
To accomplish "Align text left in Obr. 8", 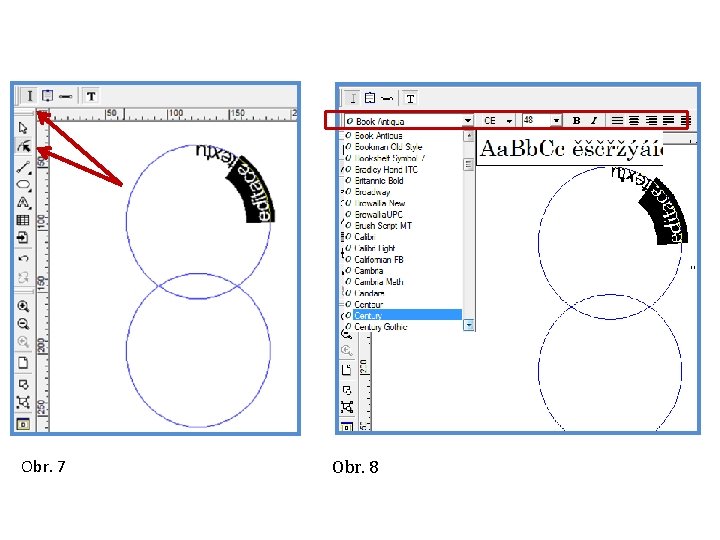I will 617,120.
